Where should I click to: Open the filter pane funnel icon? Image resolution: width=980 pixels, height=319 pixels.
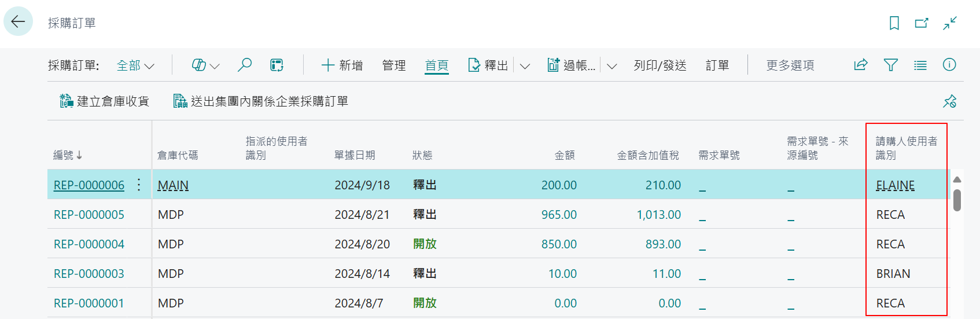point(891,65)
